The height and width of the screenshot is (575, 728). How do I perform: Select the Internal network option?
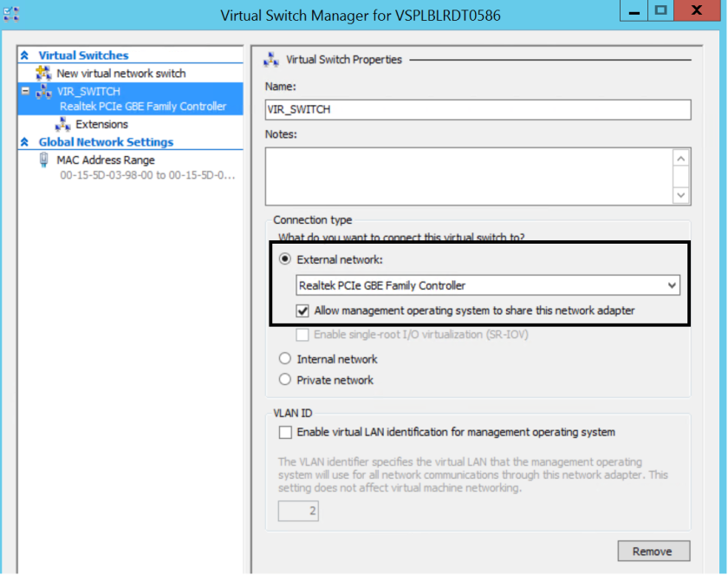(x=283, y=358)
